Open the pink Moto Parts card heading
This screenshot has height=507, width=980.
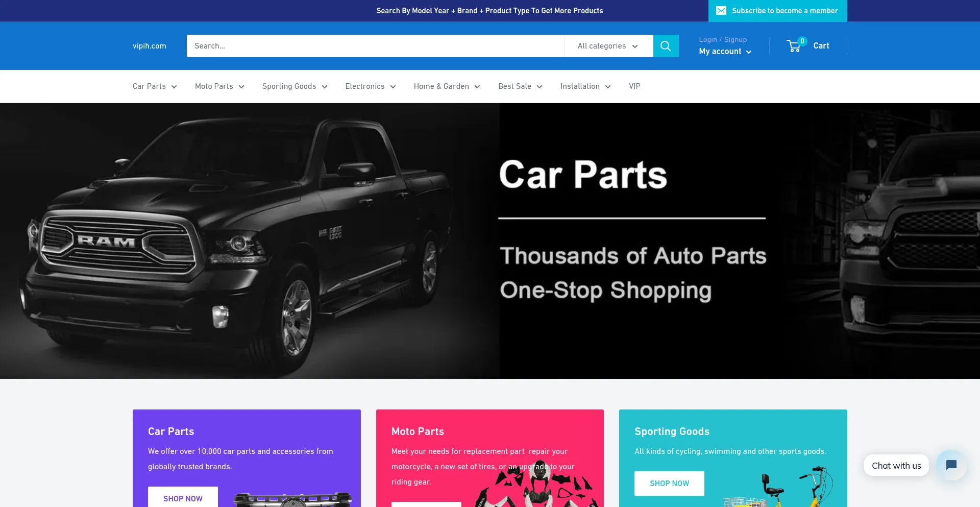click(x=418, y=431)
